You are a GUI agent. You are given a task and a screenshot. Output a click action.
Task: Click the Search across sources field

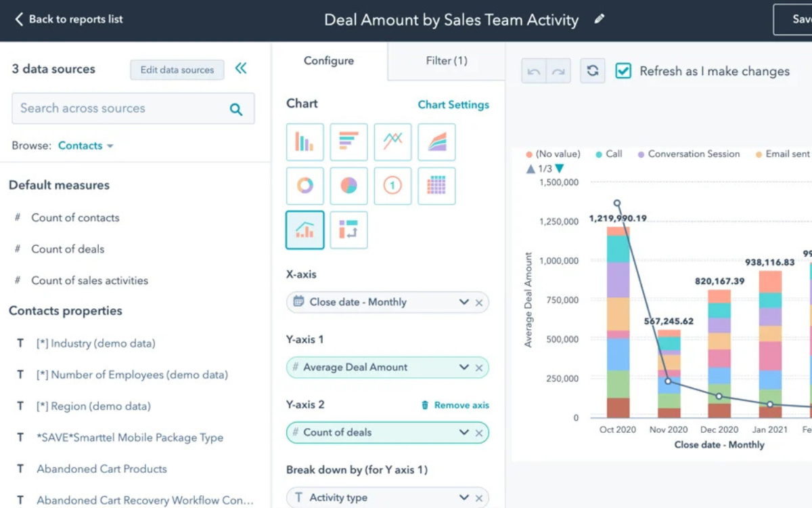[x=122, y=108]
